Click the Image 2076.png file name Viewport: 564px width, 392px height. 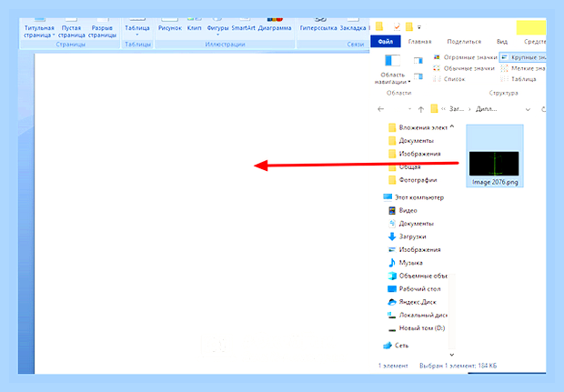click(x=495, y=182)
